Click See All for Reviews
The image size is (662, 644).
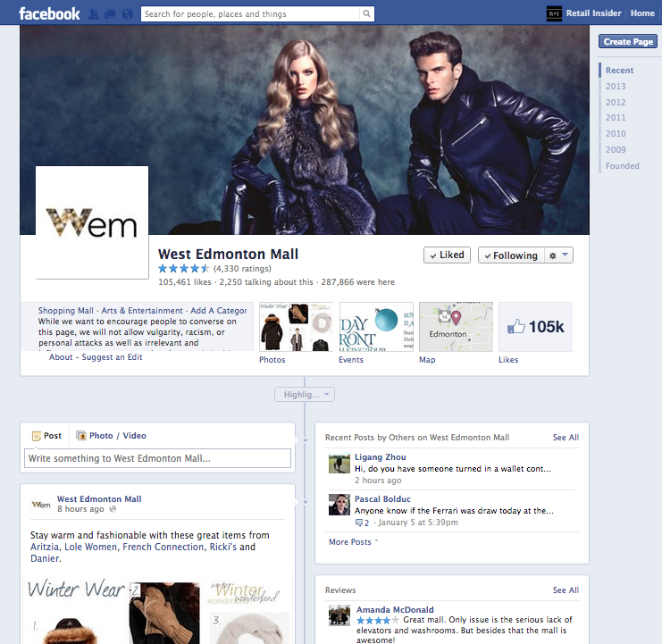566,590
